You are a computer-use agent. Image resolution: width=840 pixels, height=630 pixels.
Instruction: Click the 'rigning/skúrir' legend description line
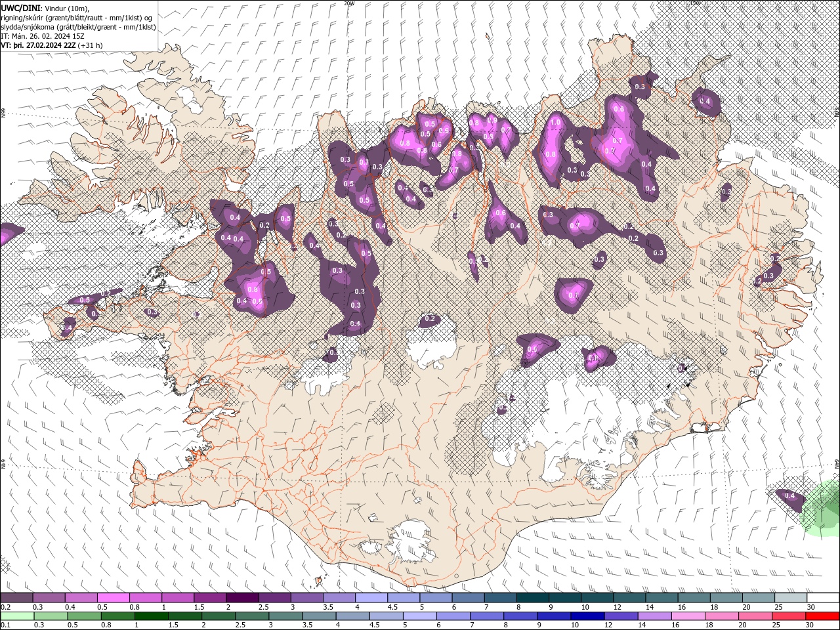[75, 17]
